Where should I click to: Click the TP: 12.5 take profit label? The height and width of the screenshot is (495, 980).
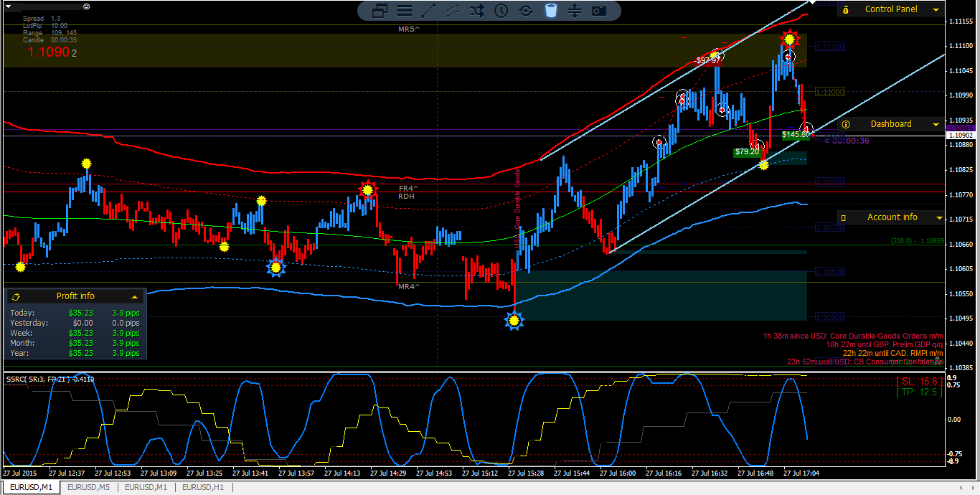click(x=919, y=392)
